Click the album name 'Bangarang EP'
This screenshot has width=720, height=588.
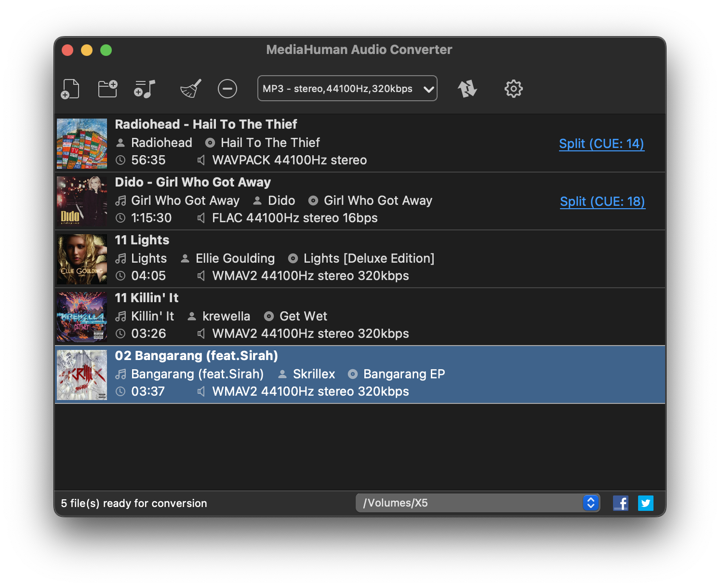click(404, 374)
